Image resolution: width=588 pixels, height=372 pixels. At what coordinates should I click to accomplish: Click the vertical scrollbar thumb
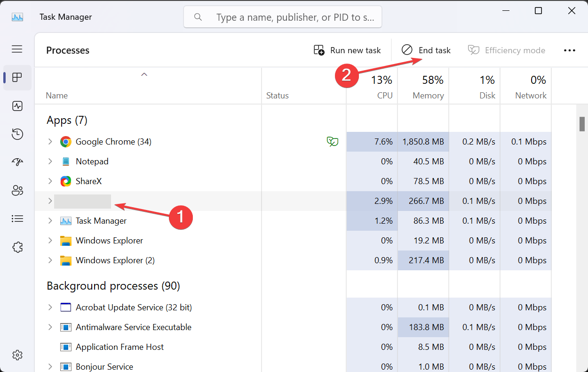pyautogui.click(x=582, y=124)
